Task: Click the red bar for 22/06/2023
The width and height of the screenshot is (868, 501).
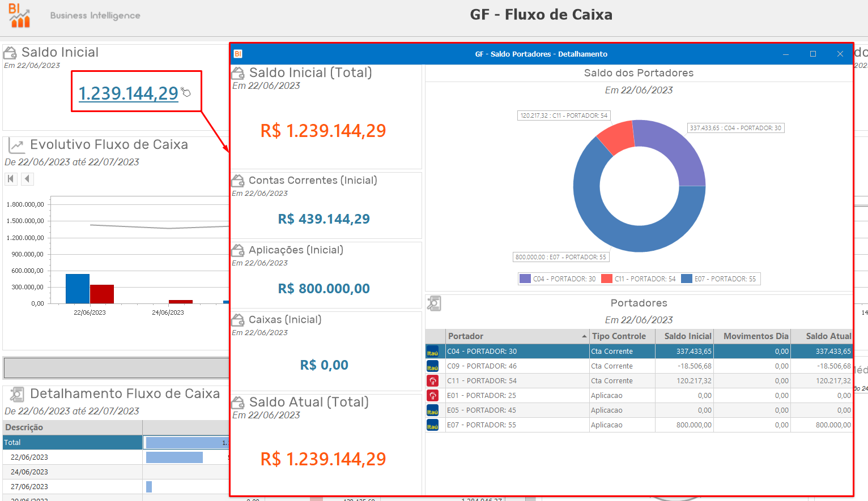Action: click(102, 294)
